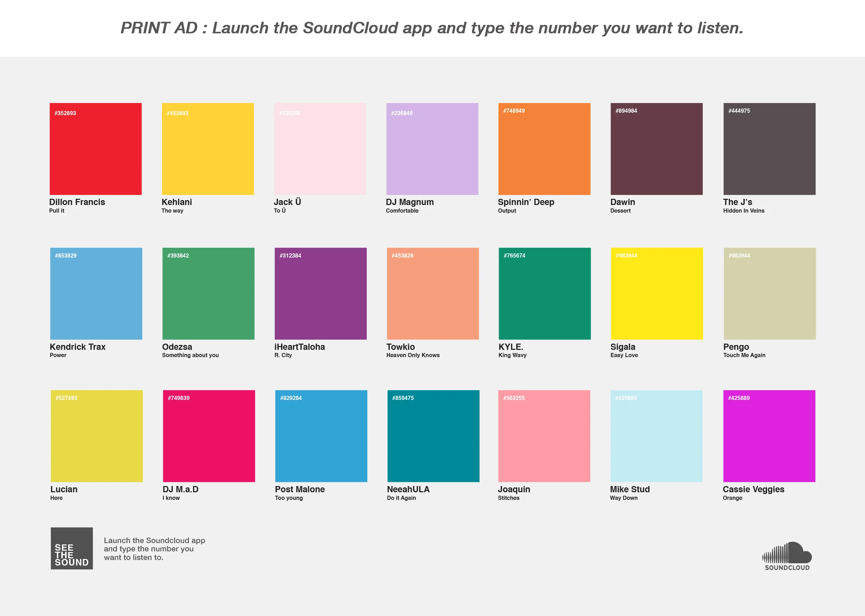Image resolution: width=865 pixels, height=616 pixels.
Task: Choose the orange Spinnin' Deep swatch
Action: coord(544,149)
